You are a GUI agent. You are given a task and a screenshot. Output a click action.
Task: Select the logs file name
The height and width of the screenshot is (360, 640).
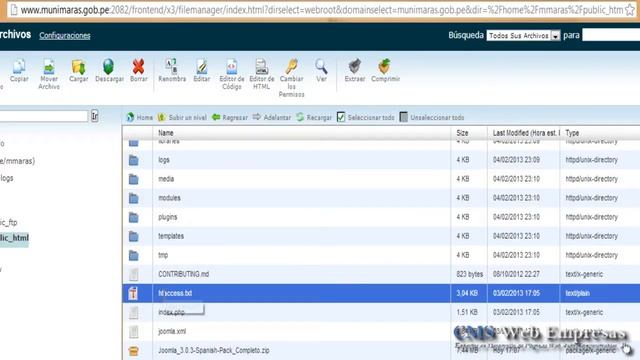click(164, 160)
